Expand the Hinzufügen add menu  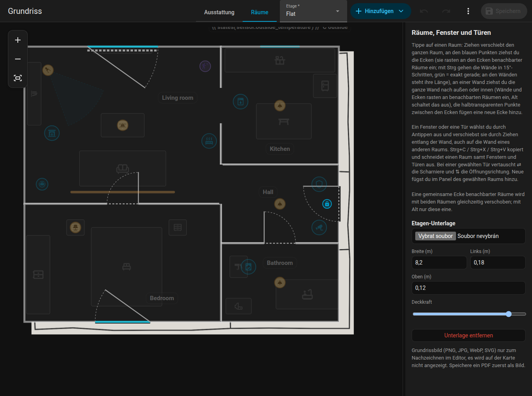click(380, 11)
